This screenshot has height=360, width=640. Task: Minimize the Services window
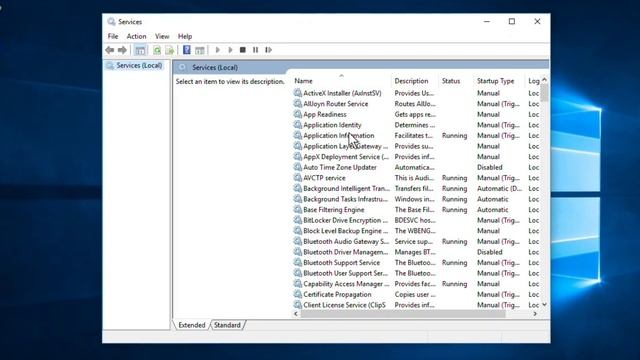point(487,22)
